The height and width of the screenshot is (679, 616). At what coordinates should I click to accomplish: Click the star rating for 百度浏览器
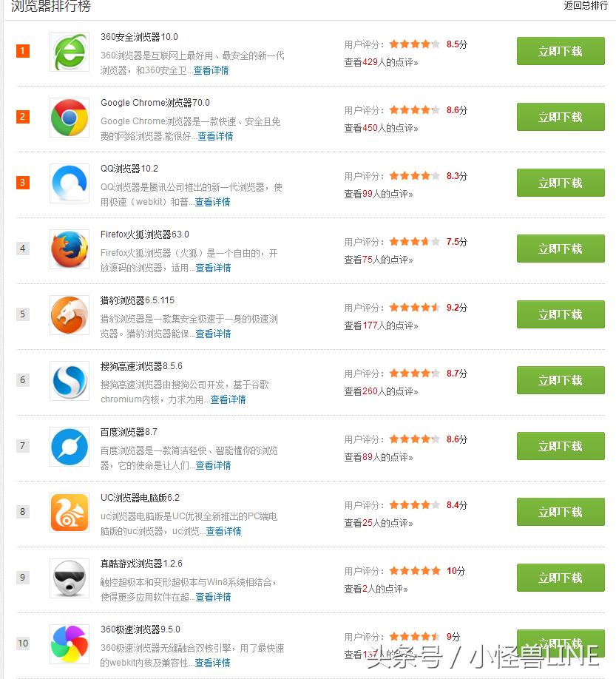click(414, 439)
